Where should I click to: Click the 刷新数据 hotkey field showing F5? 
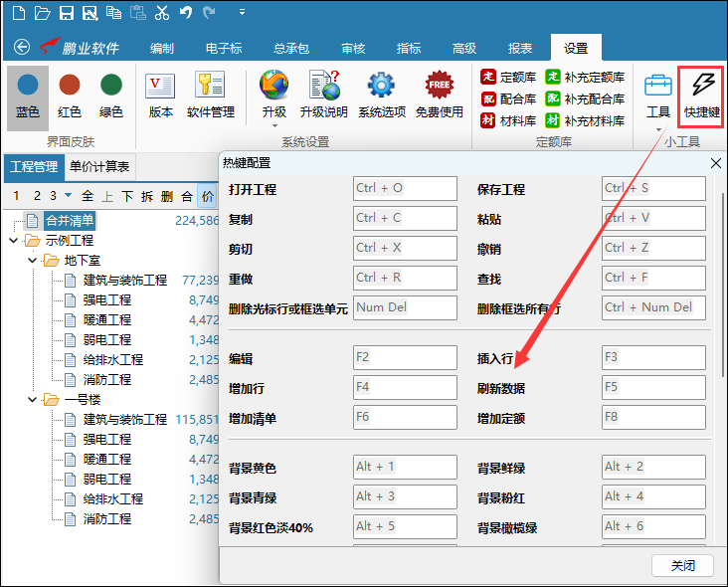coord(653,387)
